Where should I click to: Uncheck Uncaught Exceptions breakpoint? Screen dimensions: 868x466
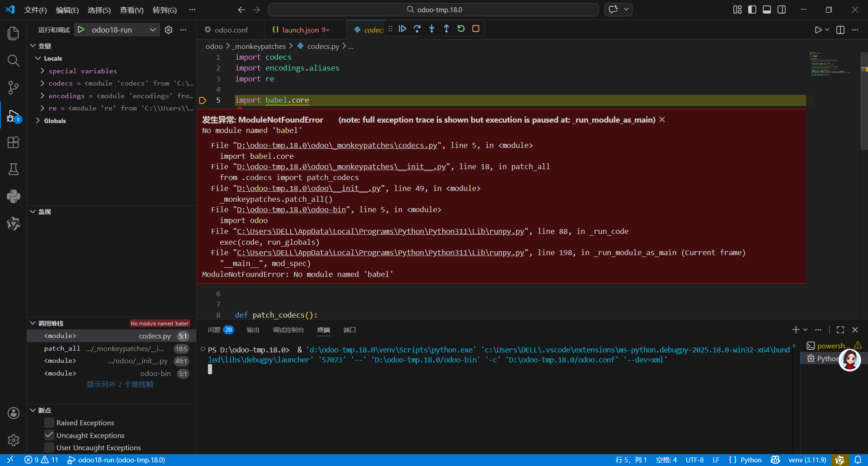(x=49, y=435)
